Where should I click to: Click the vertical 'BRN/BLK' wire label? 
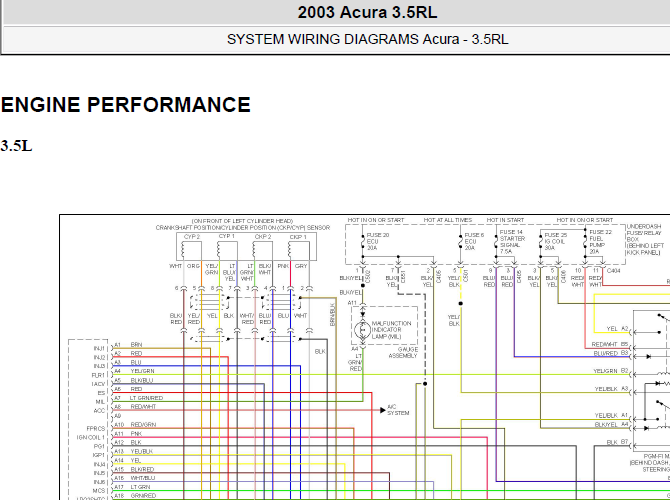(332, 315)
